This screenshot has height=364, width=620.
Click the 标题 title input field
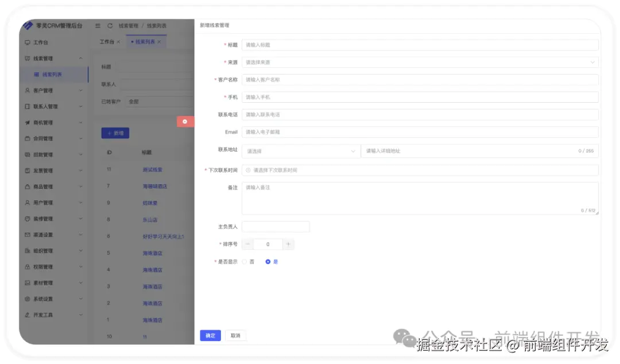pos(420,44)
